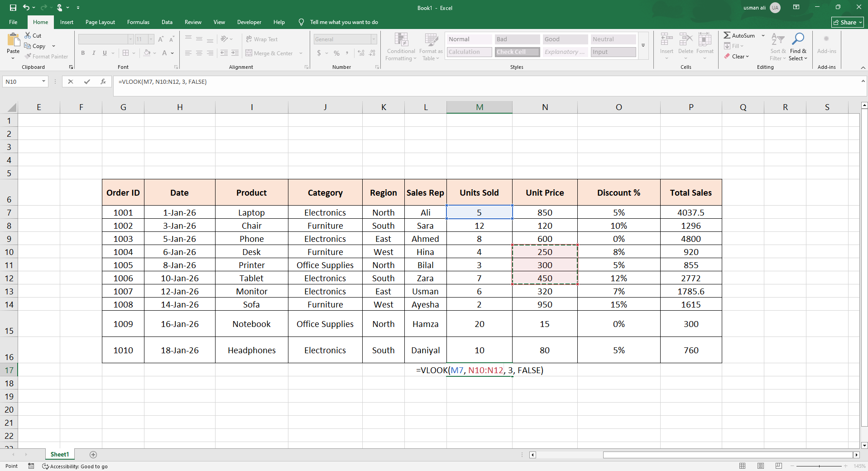Click the zoom slider handle
868x471 pixels.
click(819, 466)
